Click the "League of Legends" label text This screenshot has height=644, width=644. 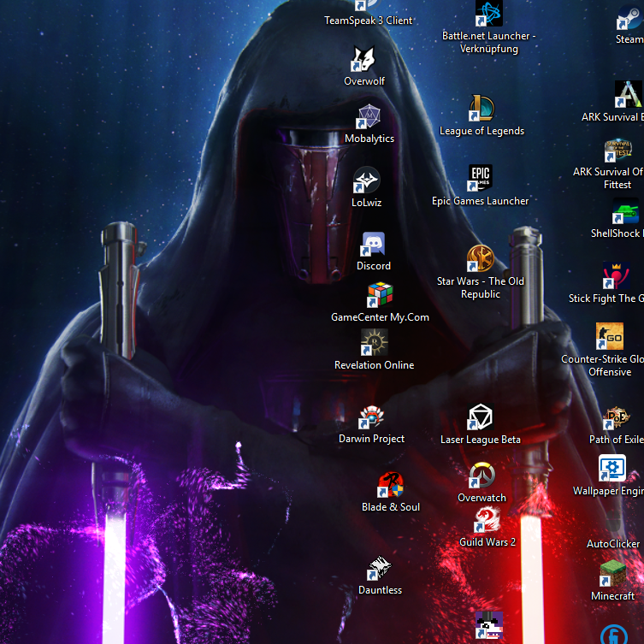[482, 131]
